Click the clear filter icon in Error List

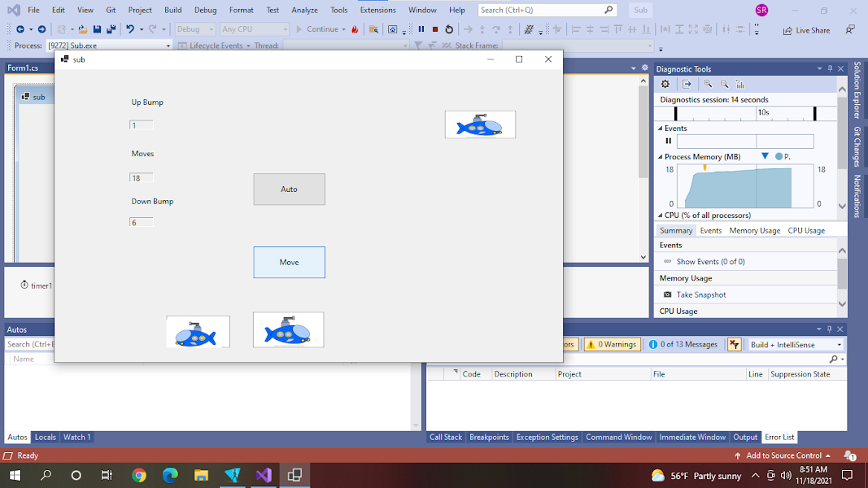(734, 345)
